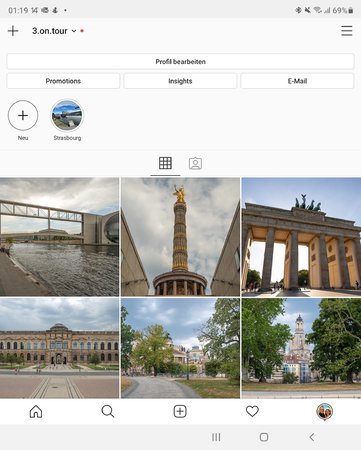Tap the plus icon beside the username

pyautogui.click(x=13, y=31)
